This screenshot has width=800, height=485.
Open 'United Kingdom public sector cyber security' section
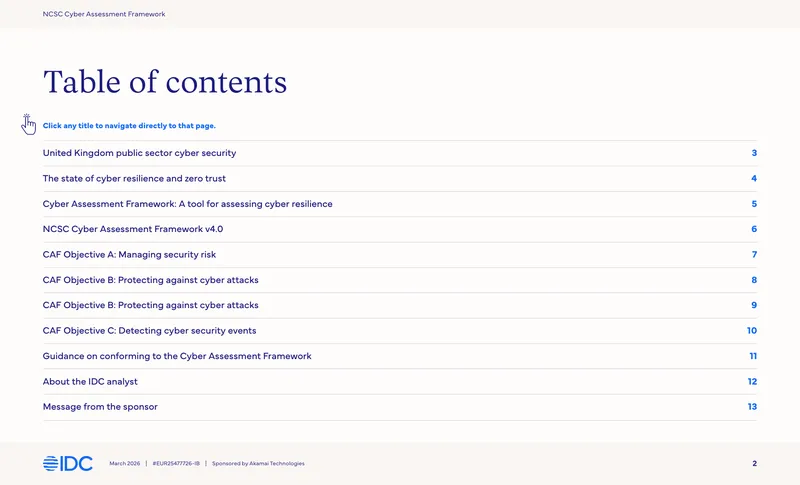(139, 153)
